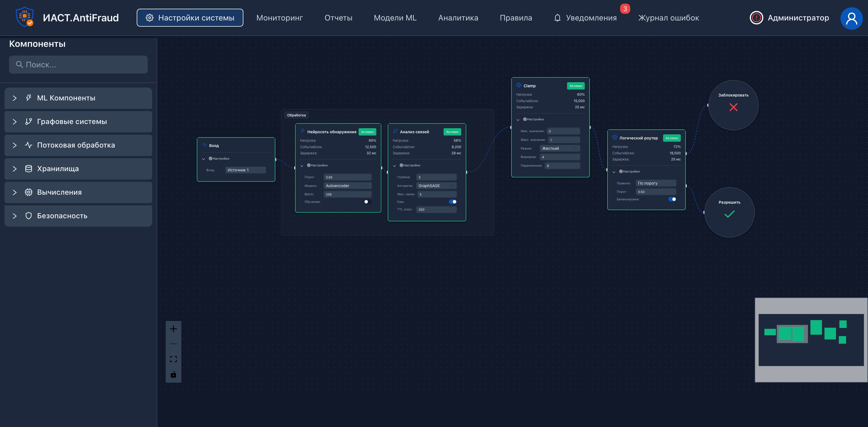Click the red alert icon beside Администратор

point(756,18)
